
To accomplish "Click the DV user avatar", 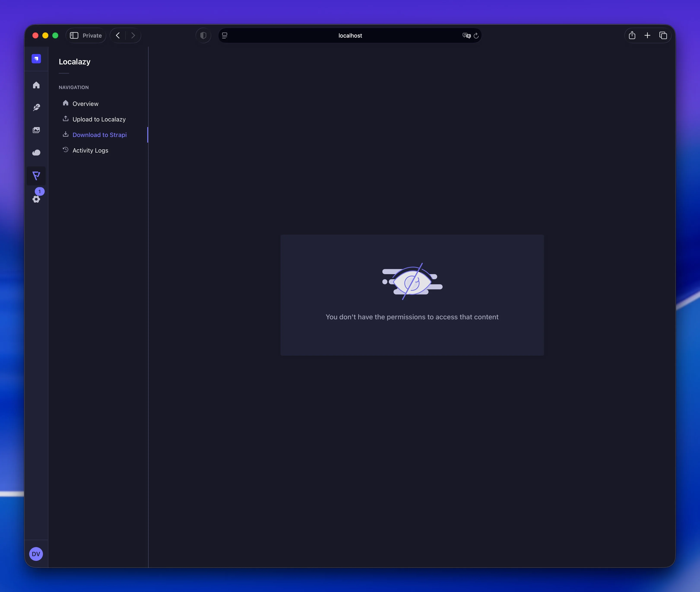I will [x=36, y=554].
